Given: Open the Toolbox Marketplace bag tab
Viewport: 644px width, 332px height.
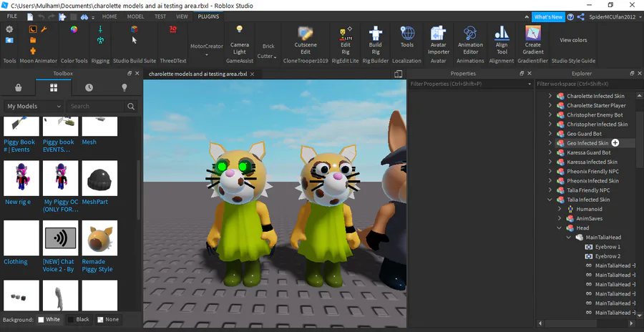Looking at the screenshot, I should coord(18,87).
